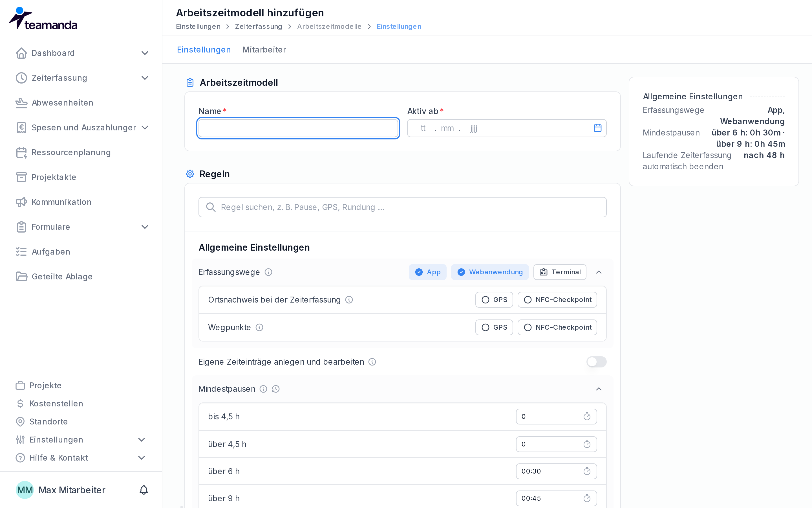Uncheck the App Erfassungsweg

pyautogui.click(x=427, y=272)
